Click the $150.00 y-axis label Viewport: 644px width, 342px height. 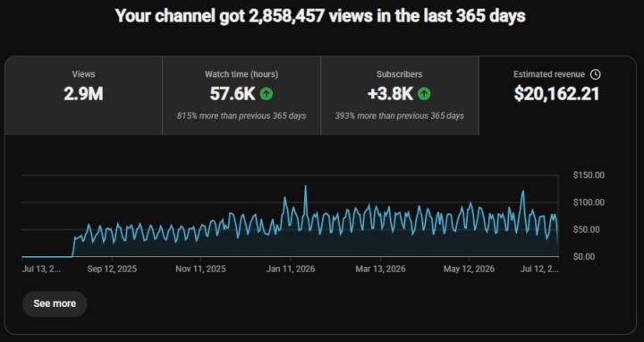[x=589, y=175]
